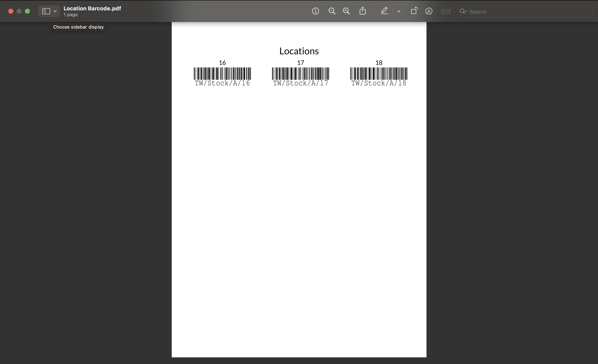Click the TW/Stock/A/16 barcode

(x=222, y=73)
